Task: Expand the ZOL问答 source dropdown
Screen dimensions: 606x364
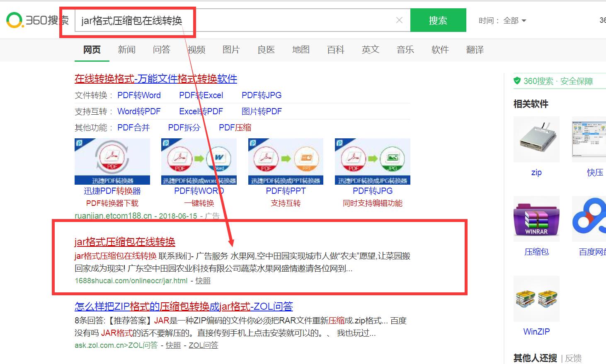Action: click(x=203, y=345)
